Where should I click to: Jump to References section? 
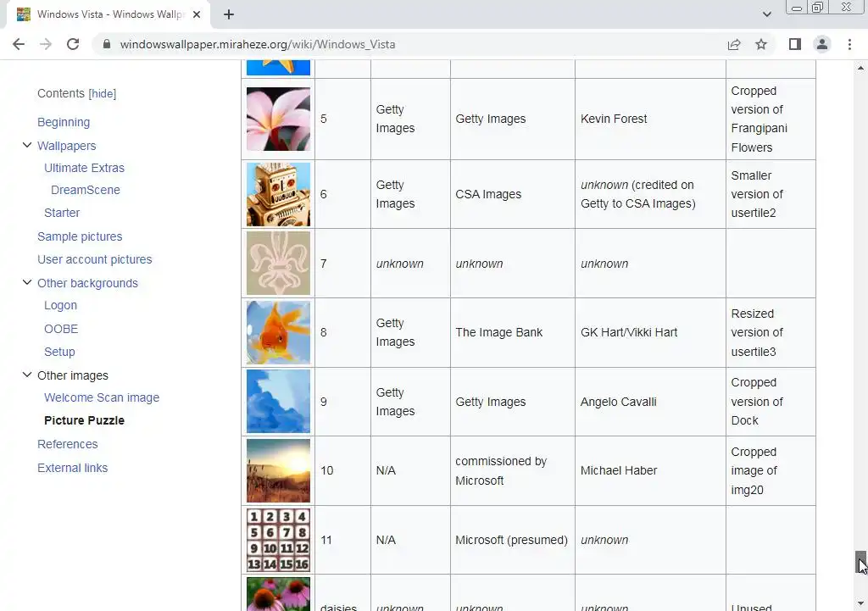[68, 444]
